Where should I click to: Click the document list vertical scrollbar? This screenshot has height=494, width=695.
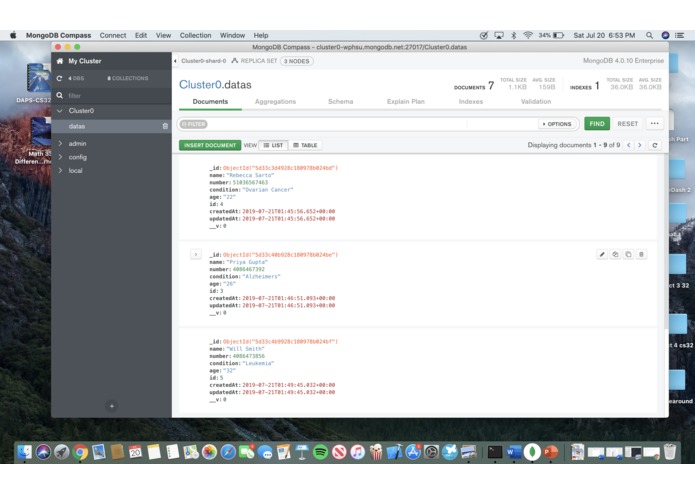pos(665,242)
